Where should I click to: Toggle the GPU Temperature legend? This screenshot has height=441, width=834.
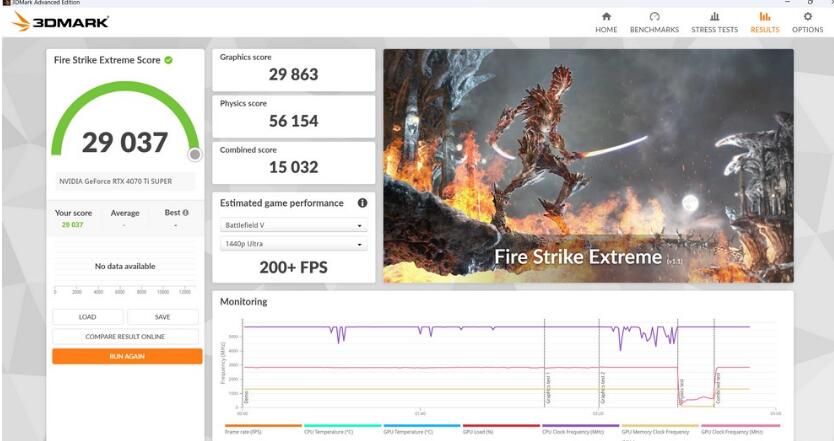[421, 429]
